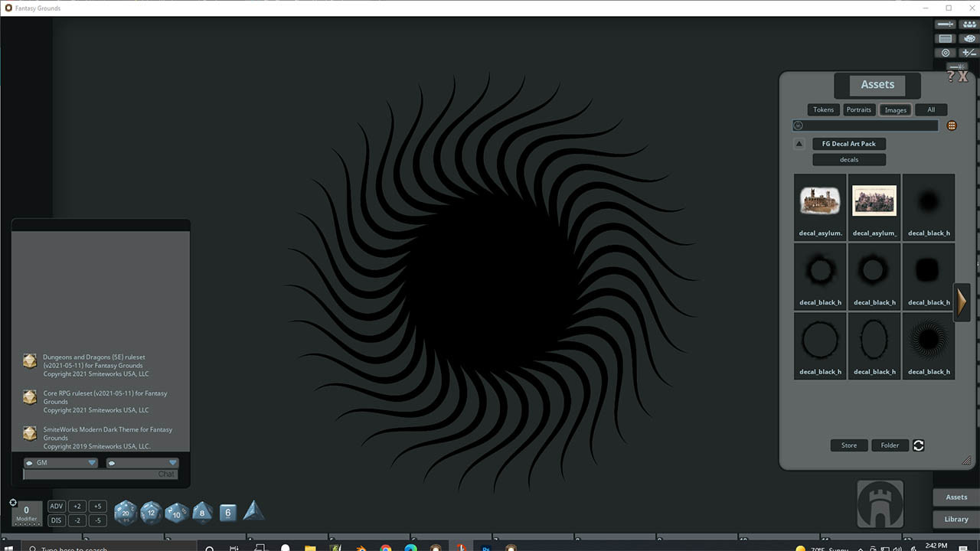Click the refresh icon in Assets panel
Screen dimensions: 980x551
coord(918,445)
